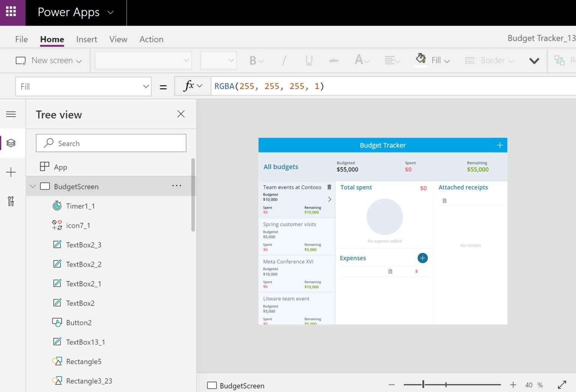Select the Tree view icon in left rail
Image resolution: width=576 pixels, height=392 pixels.
11,143
